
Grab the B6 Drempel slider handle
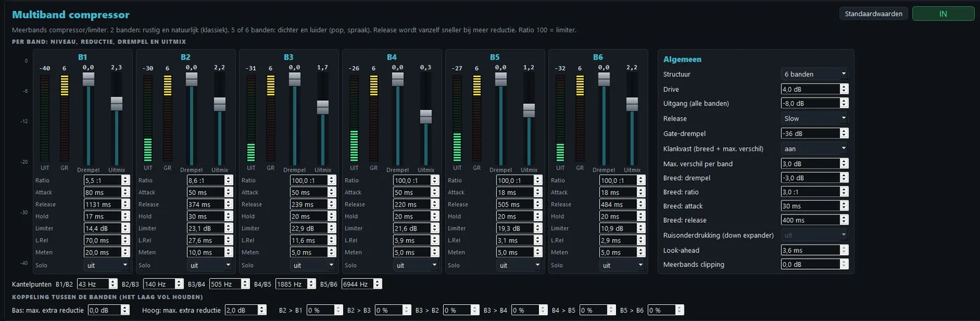(603, 79)
